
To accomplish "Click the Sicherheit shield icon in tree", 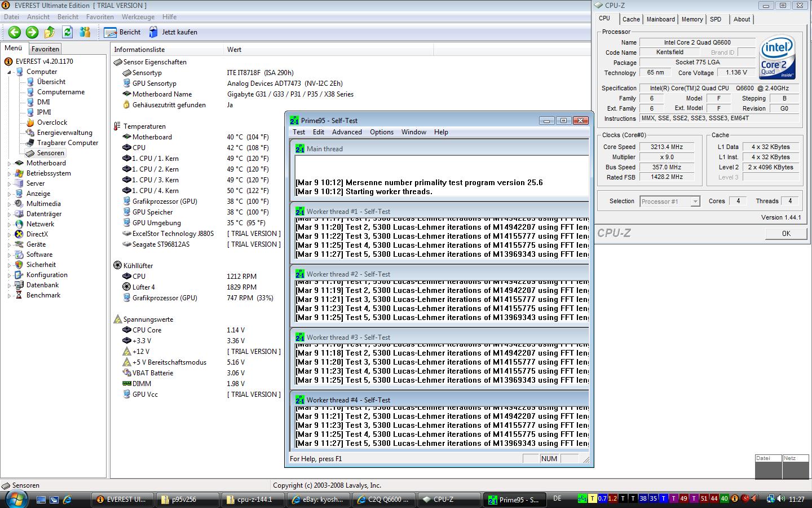I will tap(19, 265).
